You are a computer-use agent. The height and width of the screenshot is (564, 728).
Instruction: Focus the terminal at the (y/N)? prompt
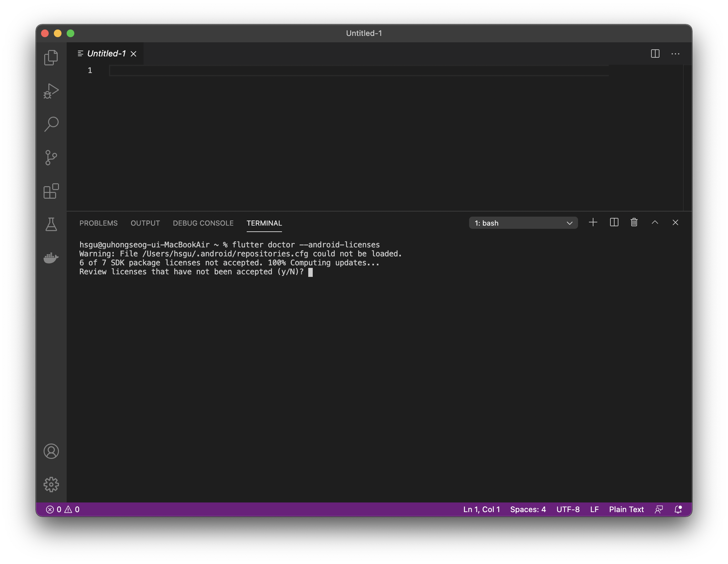coord(310,272)
